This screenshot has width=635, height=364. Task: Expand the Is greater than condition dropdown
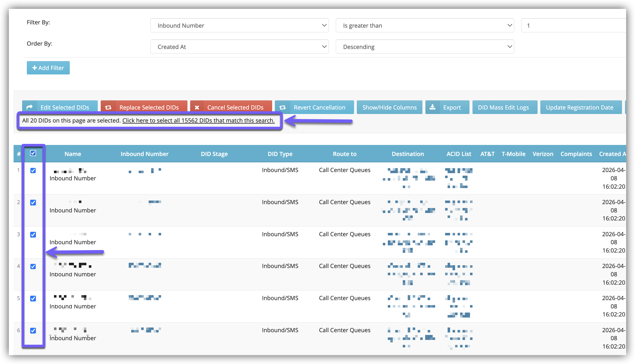(x=425, y=25)
